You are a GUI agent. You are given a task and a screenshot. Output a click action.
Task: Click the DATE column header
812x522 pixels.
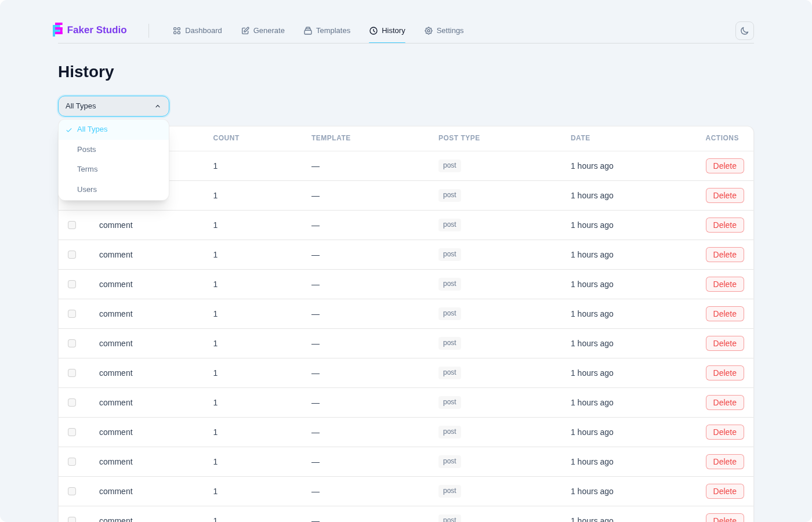click(580, 138)
